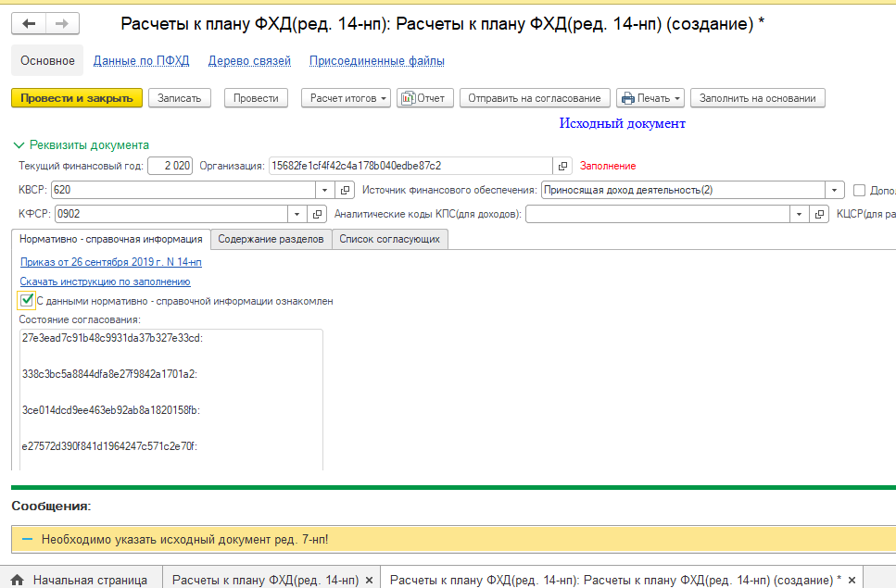Click the open icon beside КФСР field
The image size is (896, 588).
[x=318, y=214]
